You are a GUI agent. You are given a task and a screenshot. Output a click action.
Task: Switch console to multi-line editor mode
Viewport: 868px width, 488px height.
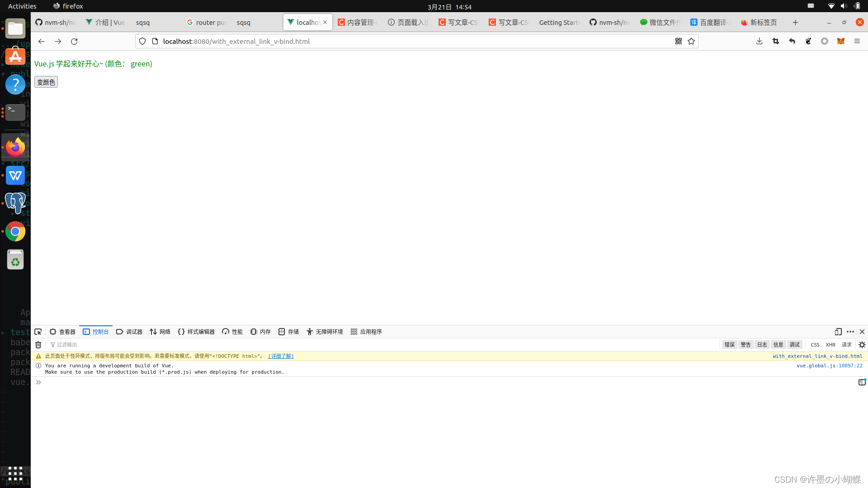[862, 382]
